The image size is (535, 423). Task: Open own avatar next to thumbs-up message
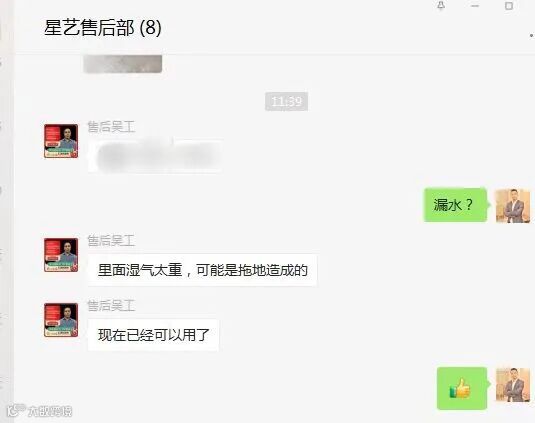click(x=513, y=385)
